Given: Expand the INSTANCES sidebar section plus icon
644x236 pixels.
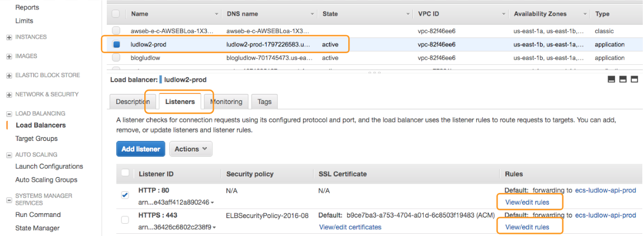Looking at the screenshot, I should click(9, 37).
